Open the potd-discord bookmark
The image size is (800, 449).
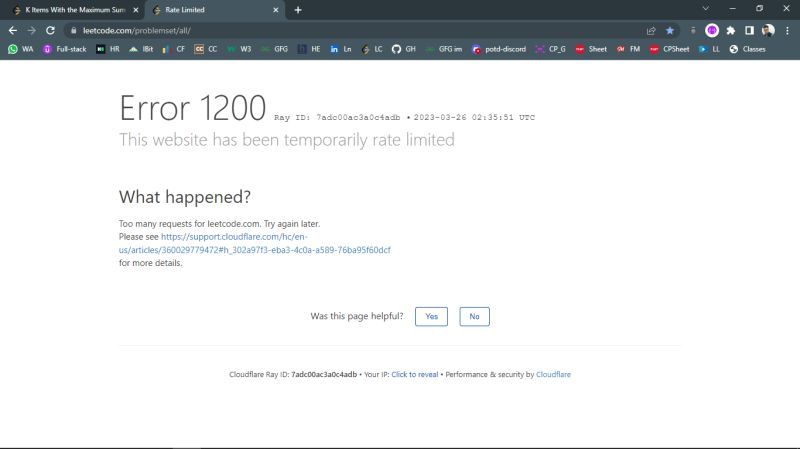click(499, 49)
